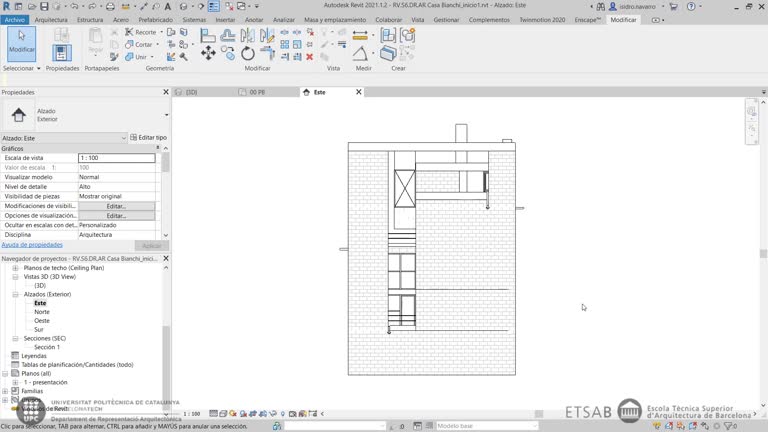Open the Seleccionar panel dropdown
This screenshot has height=432, width=768.
tap(38, 69)
